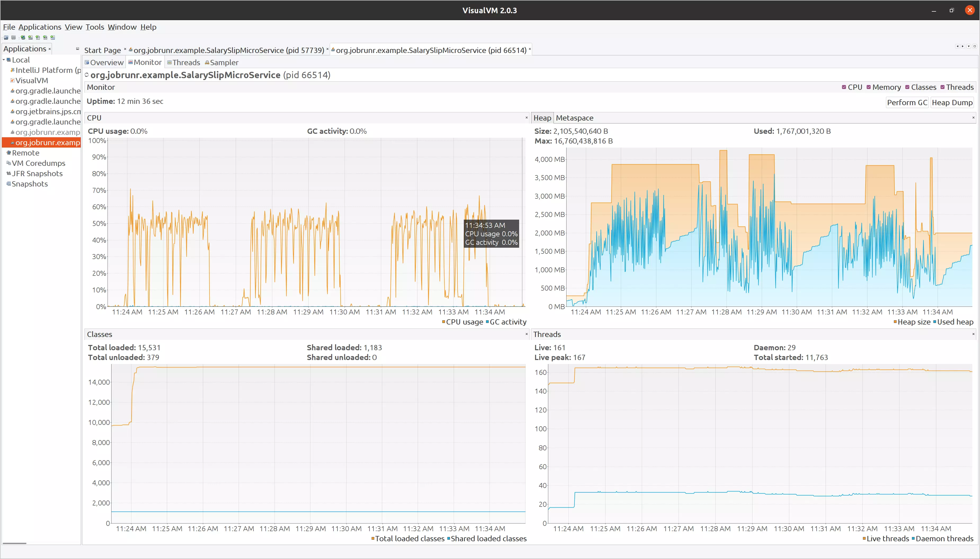The height and width of the screenshot is (559, 980).
Task: Hide the Threads chart panel via its close icon
Action: tap(973, 334)
